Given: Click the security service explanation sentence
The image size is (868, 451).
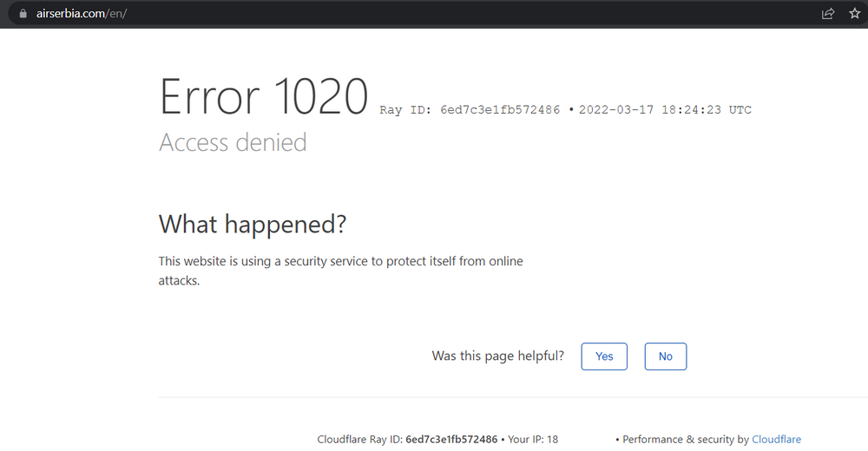Looking at the screenshot, I should [340, 261].
